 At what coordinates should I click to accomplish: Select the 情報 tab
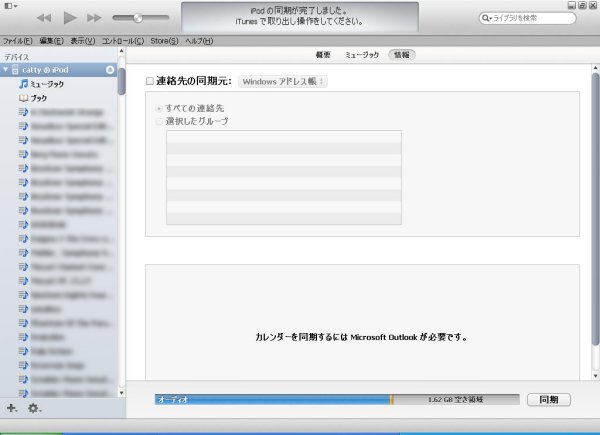(x=401, y=55)
